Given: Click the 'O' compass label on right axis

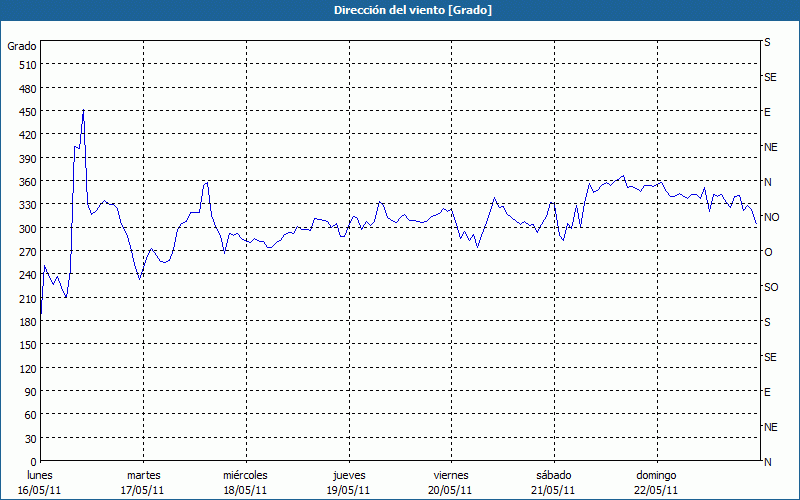Looking at the screenshot, I should [x=768, y=252].
